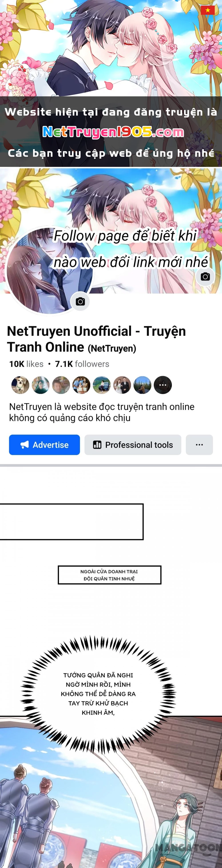
Task: Click the 10K likes count
Action: [26, 364]
